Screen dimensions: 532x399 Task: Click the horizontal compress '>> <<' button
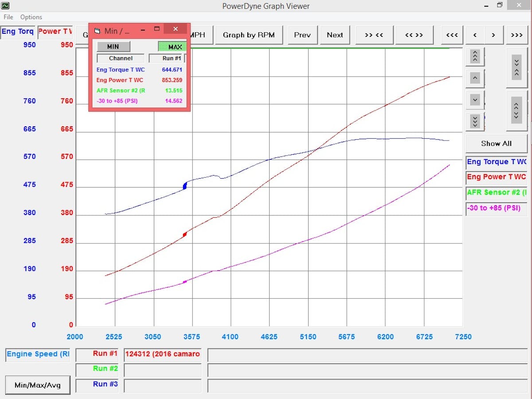click(x=374, y=35)
